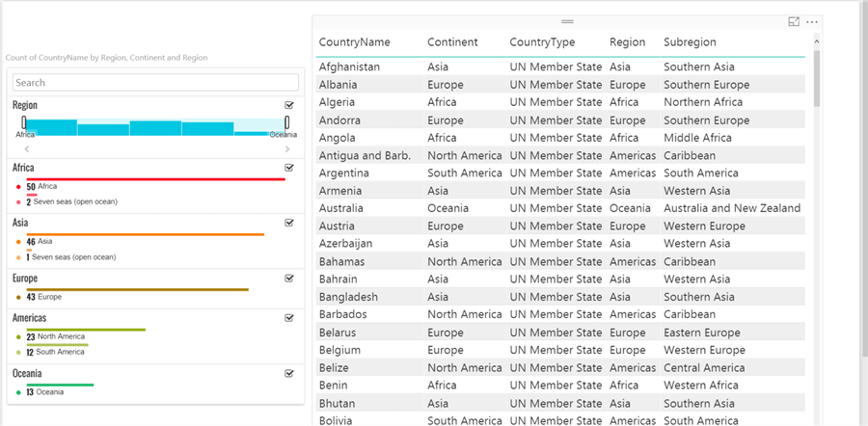The height and width of the screenshot is (426, 868).
Task: Toggle the Region section checkbox
Action: [288, 105]
